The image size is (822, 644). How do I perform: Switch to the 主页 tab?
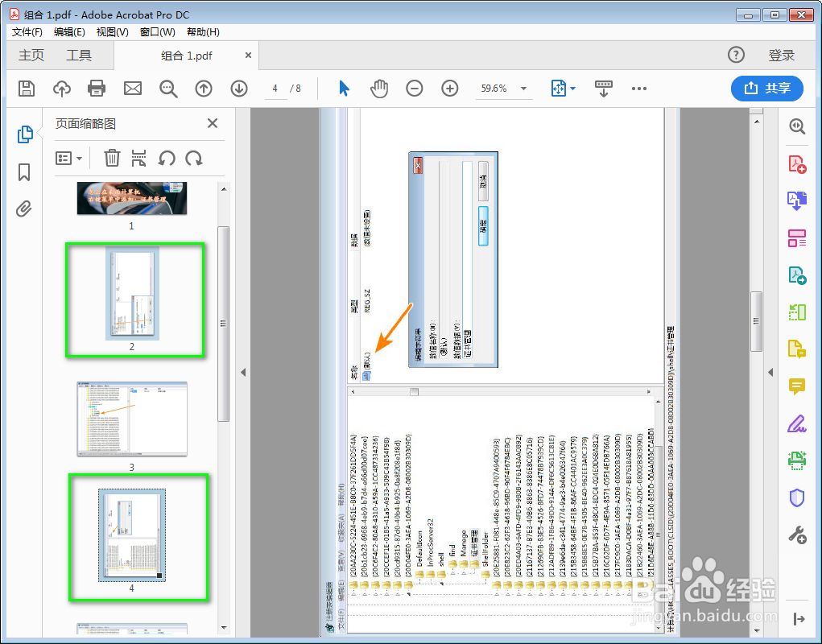click(x=31, y=55)
